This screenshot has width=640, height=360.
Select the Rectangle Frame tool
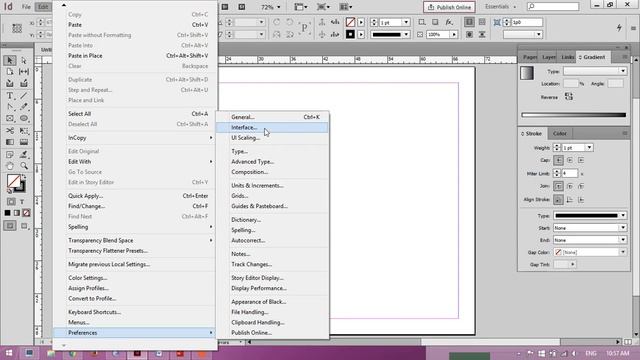pos(10,118)
